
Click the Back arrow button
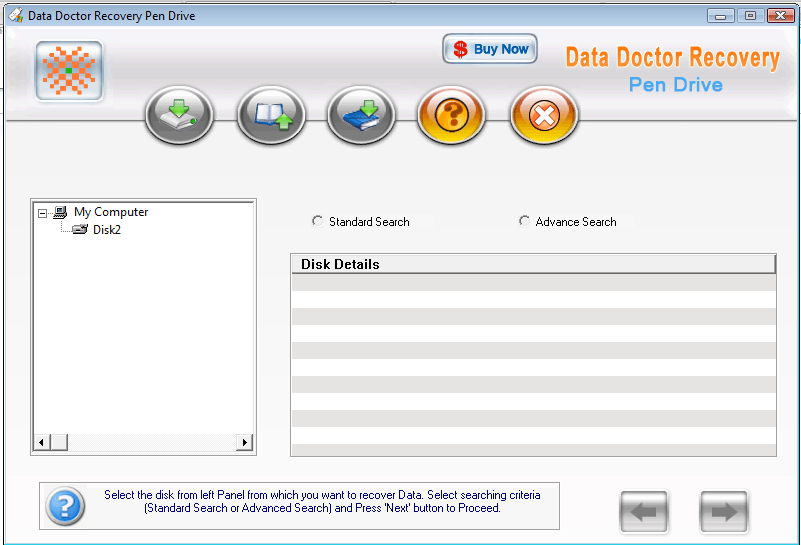pyautogui.click(x=644, y=511)
